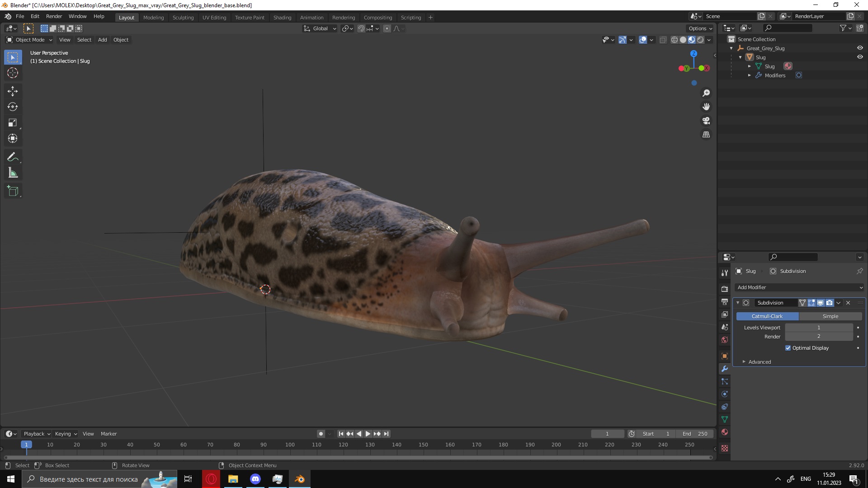Screen dimensions: 868x488
Task: Open the Output properties tab
Action: click(x=725, y=301)
